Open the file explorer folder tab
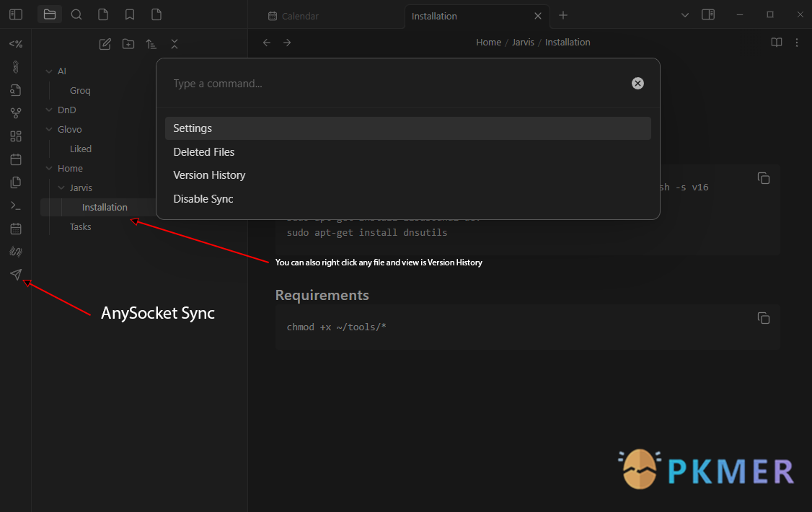Image resolution: width=812 pixels, height=512 pixels. [50, 14]
